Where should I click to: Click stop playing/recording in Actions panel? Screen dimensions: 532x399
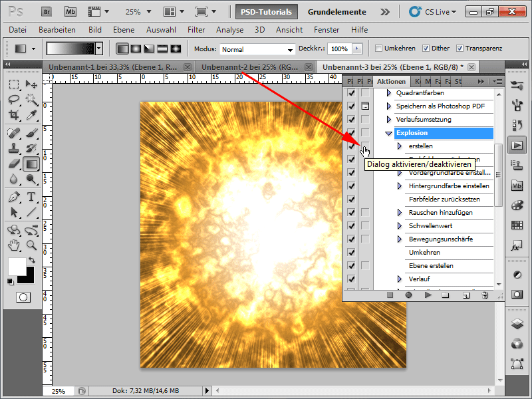tap(390, 295)
